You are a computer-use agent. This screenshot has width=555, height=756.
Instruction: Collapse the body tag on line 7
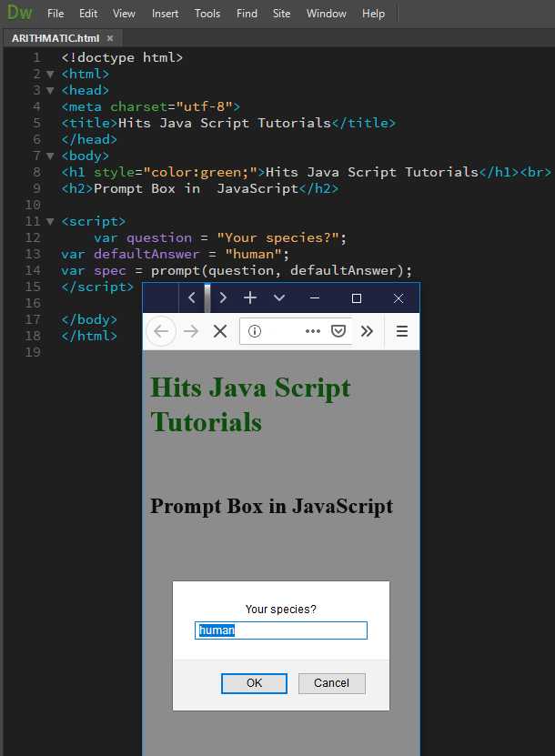50,156
